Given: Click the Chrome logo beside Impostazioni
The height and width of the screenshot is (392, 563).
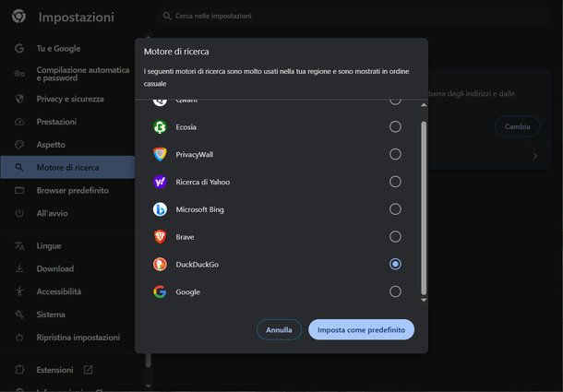Looking at the screenshot, I should pyautogui.click(x=18, y=17).
